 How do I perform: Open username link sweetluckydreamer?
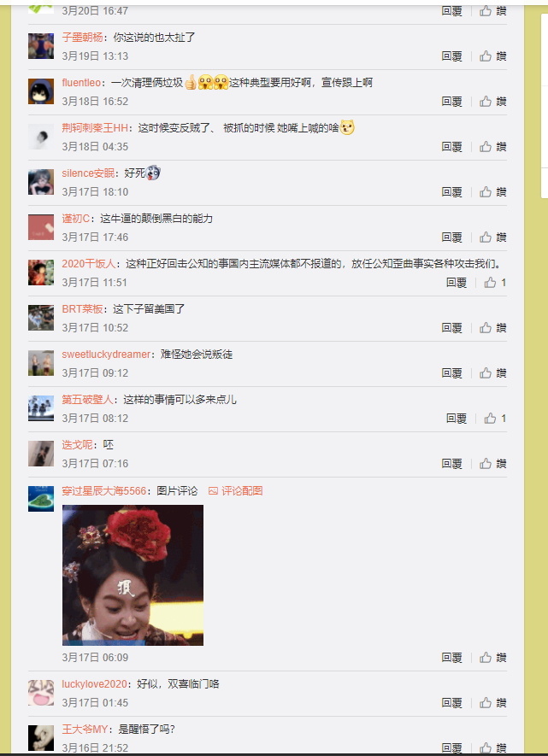106,355
